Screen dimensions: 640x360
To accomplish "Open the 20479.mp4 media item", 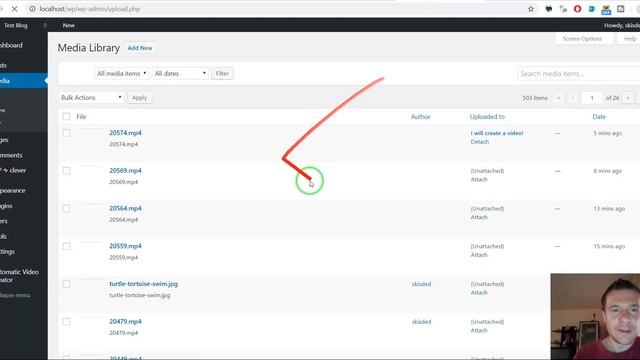I will pos(125,322).
